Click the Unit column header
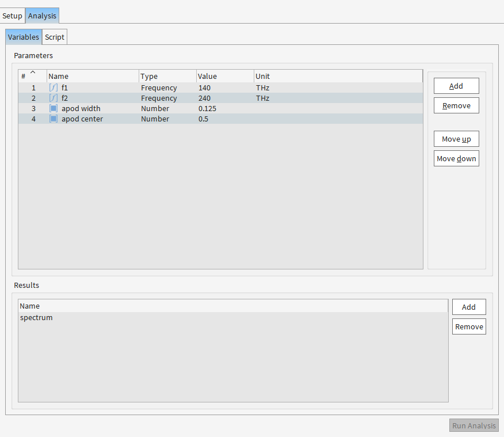Image resolution: width=504 pixels, height=437 pixels. [x=338, y=76]
